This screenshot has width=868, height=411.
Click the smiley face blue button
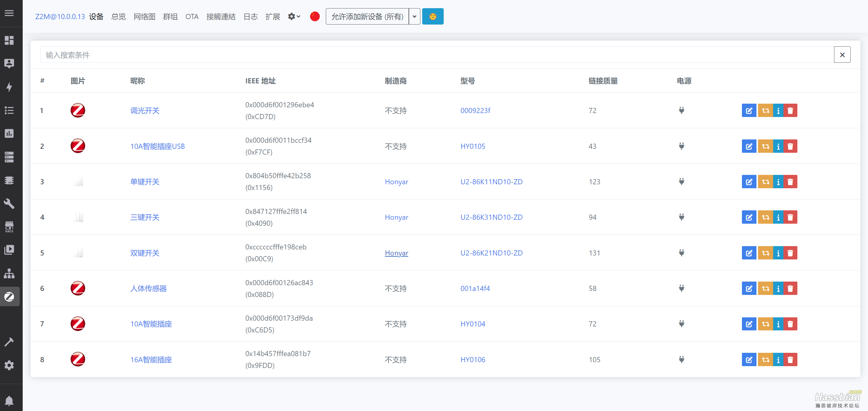click(433, 16)
